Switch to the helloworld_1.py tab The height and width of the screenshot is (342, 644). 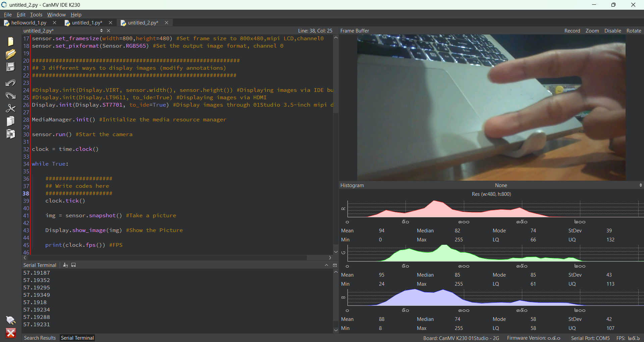coord(29,23)
